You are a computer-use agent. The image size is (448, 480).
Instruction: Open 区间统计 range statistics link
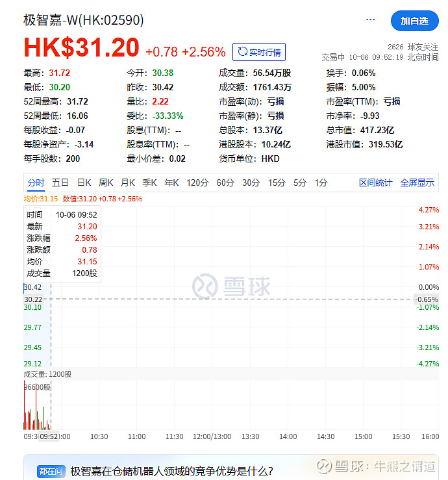tap(375, 183)
